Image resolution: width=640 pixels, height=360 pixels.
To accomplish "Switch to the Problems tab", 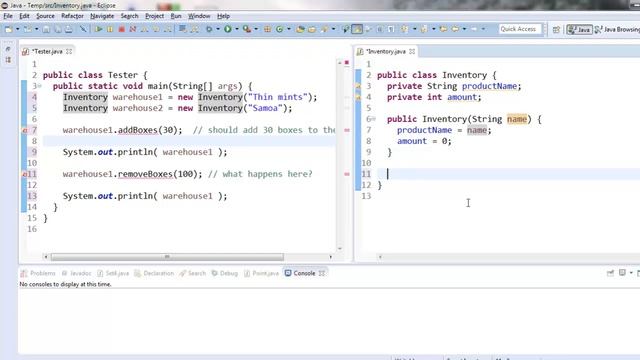I will tap(38, 273).
